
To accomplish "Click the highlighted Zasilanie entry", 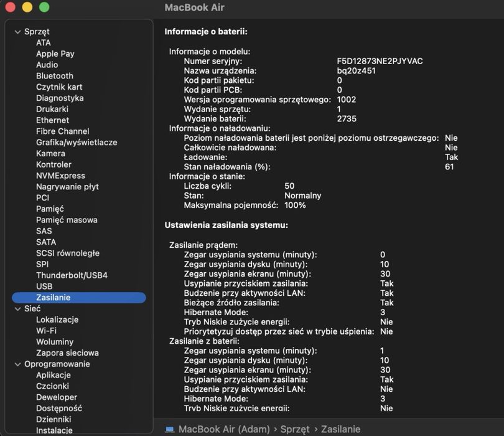I will click(x=79, y=298).
